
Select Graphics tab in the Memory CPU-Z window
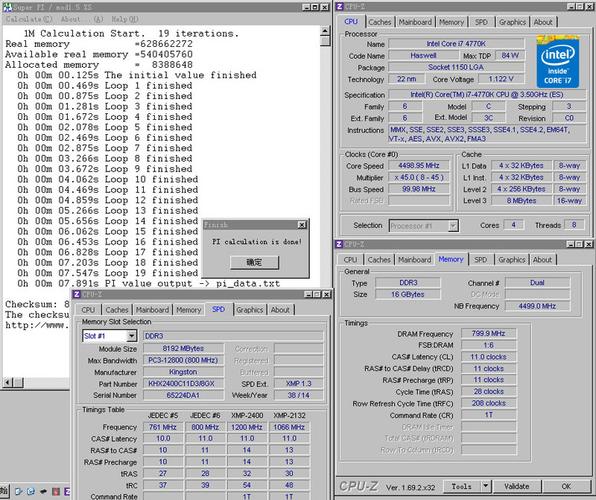pyautogui.click(x=511, y=260)
